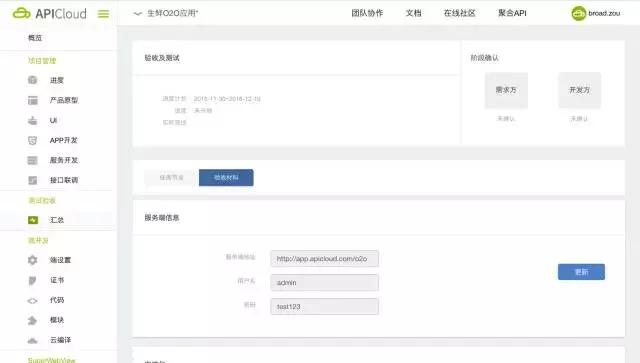Click the green 汇总 chart icon

[x=33, y=220]
